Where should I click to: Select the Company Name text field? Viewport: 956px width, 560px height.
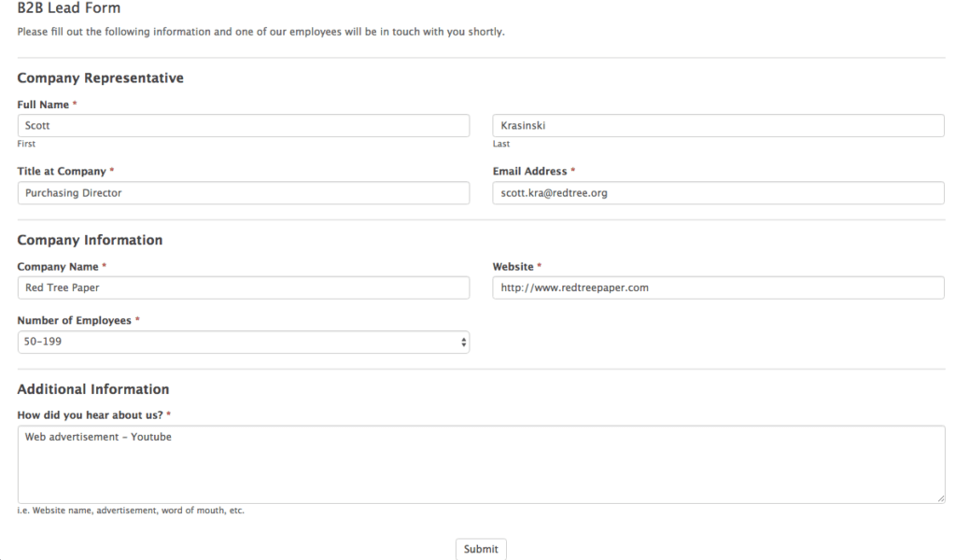coord(243,287)
